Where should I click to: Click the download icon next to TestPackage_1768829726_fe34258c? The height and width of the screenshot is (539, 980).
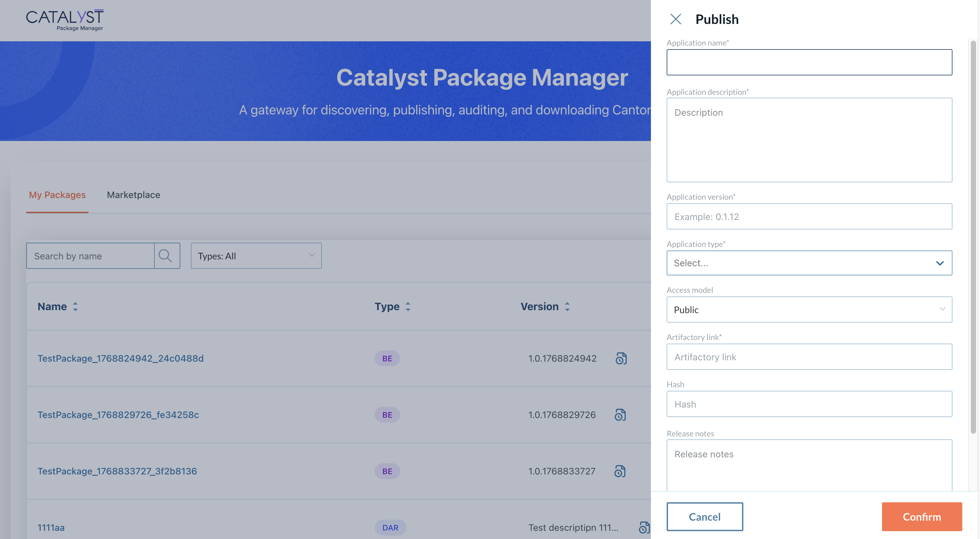[x=621, y=414]
